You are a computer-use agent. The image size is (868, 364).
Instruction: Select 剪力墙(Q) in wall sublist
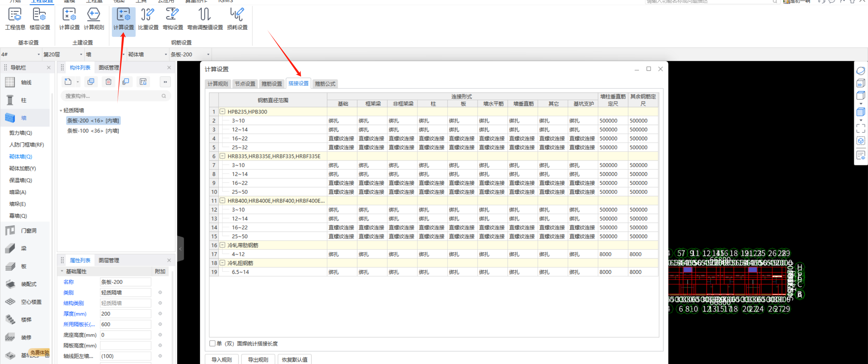(21, 133)
